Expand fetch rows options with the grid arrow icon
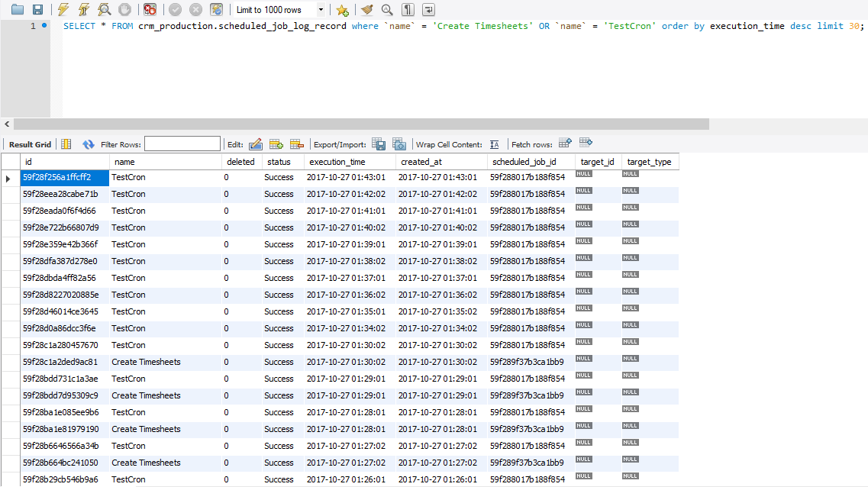868x487 pixels. [x=565, y=144]
